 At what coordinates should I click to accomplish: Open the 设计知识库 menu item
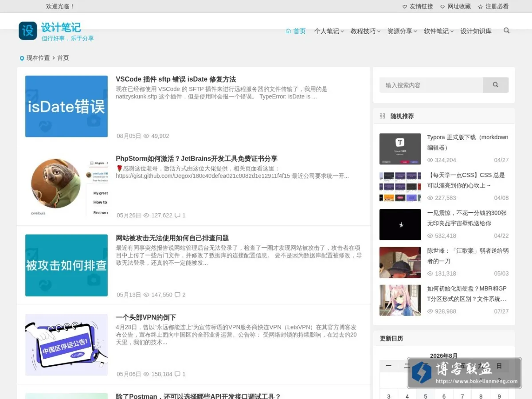(x=476, y=31)
